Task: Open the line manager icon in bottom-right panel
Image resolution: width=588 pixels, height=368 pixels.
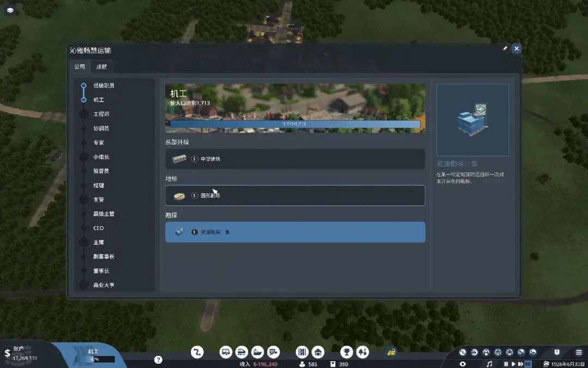Action: point(463,352)
